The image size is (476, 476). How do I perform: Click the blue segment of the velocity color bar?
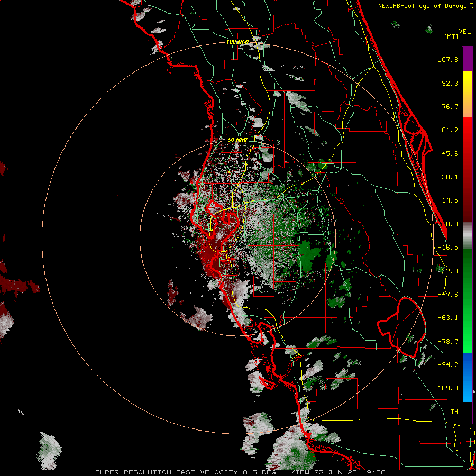pos(467,377)
